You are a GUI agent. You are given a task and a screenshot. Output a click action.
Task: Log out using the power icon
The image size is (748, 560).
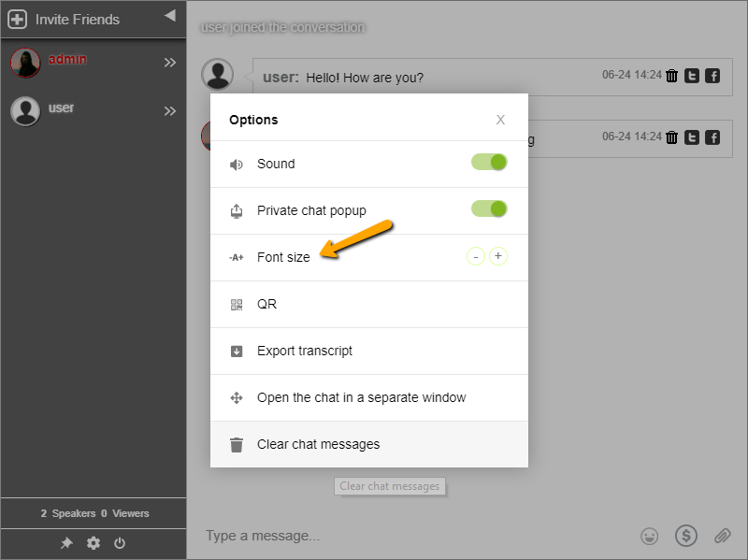point(120,543)
